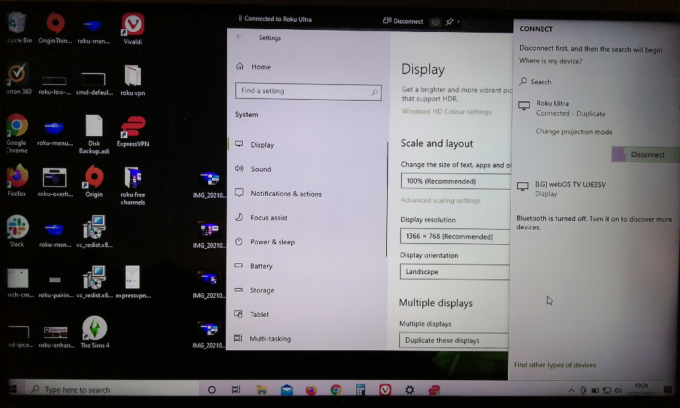Show hidden system tray icons

point(572,390)
